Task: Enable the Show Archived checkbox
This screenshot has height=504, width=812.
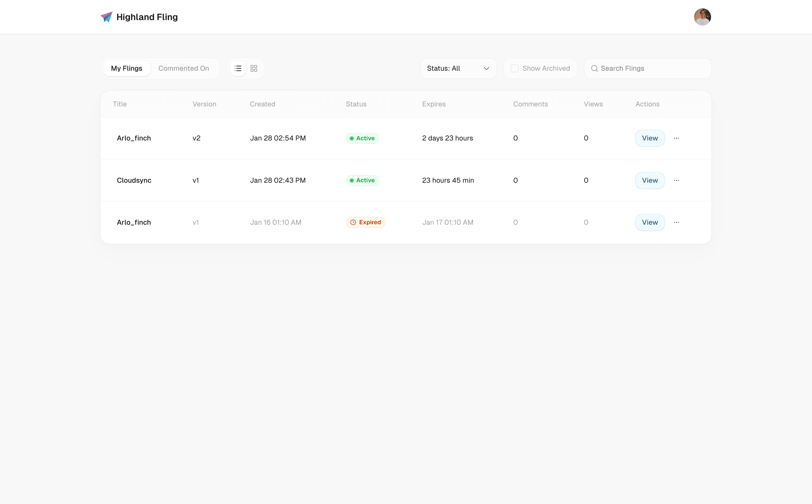Action: pos(515,68)
